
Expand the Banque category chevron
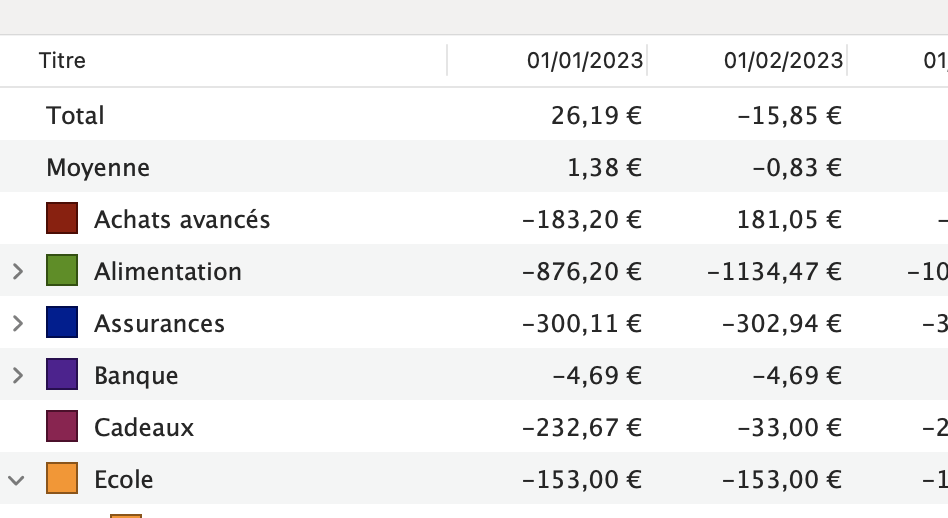(18, 375)
